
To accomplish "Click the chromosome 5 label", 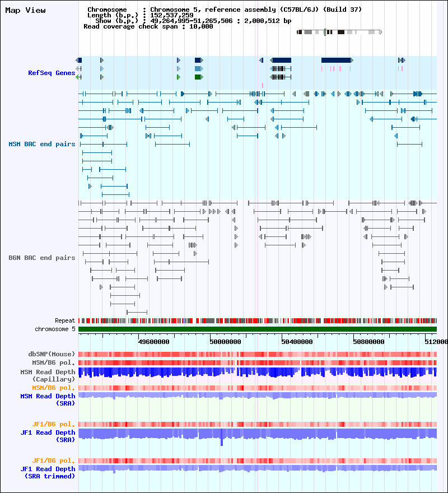I will [55, 329].
